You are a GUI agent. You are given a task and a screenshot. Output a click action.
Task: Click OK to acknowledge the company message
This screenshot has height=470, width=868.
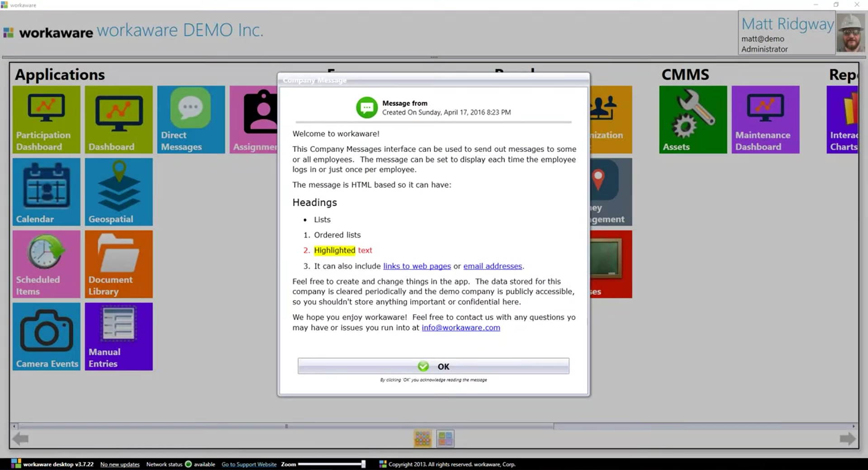click(433, 366)
